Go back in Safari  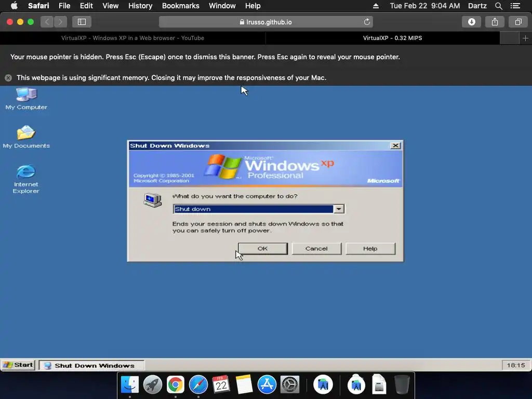(47, 22)
